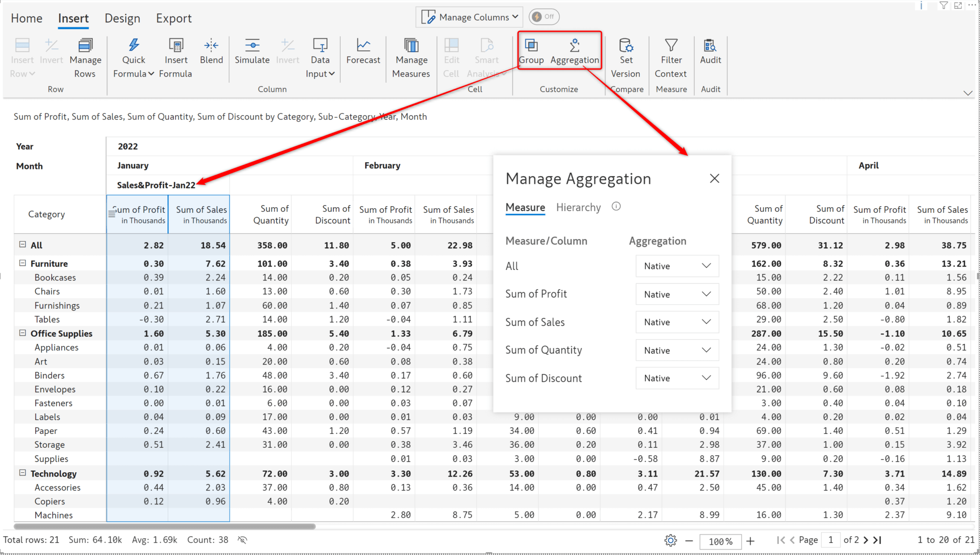Switch to Hierarchy tab in Manage Aggregation

click(x=578, y=207)
